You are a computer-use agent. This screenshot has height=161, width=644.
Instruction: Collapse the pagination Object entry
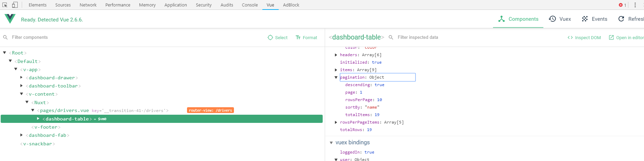[x=336, y=77]
